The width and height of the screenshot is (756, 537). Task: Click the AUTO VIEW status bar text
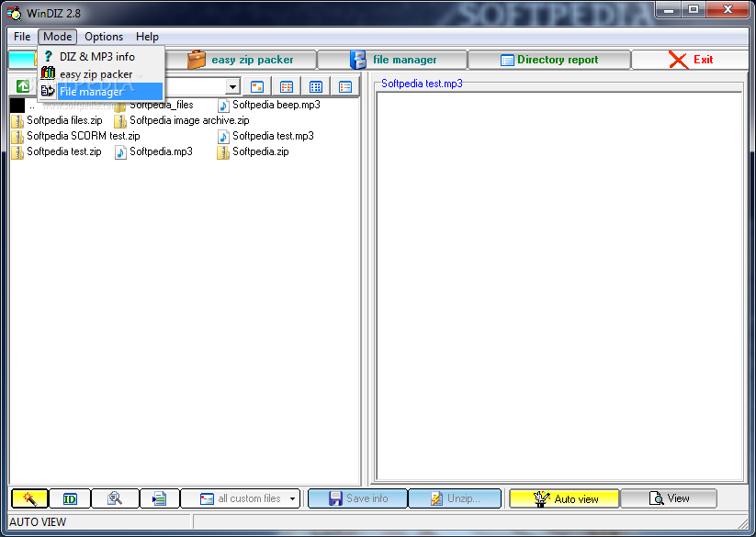[x=38, y=522]
